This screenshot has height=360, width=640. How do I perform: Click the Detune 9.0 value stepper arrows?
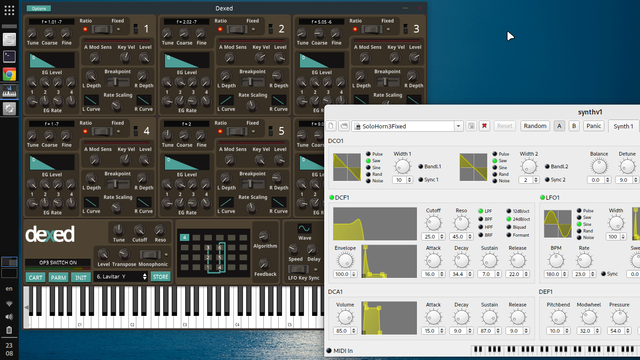pos(635,180)
